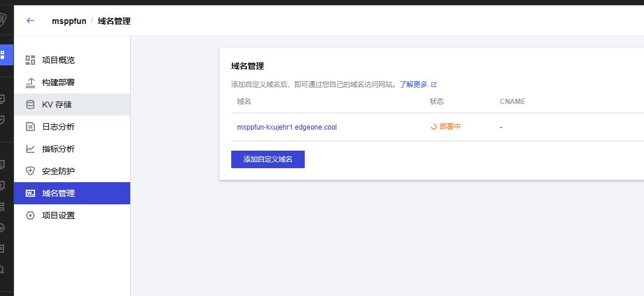
Task: Select 域名管理 in the sidebar
Action: point(72,193)
